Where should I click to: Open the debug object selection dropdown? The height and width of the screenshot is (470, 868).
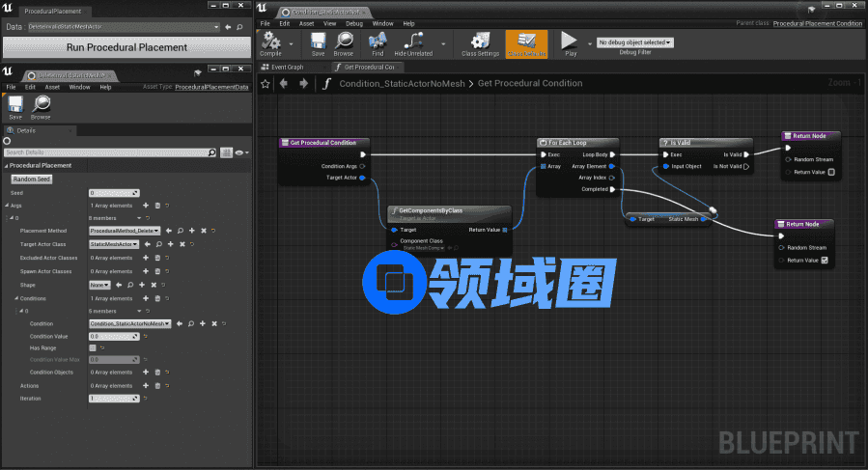click(x=635, y=42)
